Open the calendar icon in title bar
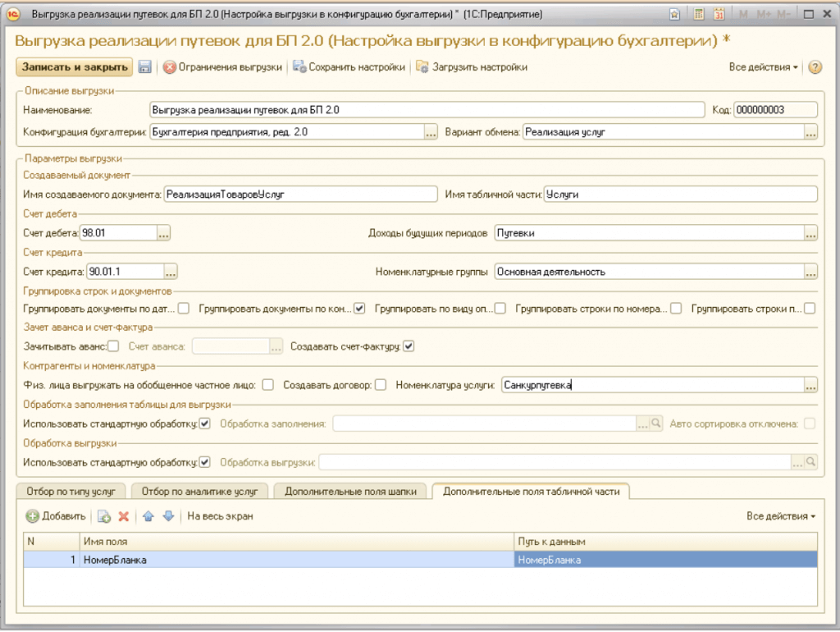 [719, 15]
